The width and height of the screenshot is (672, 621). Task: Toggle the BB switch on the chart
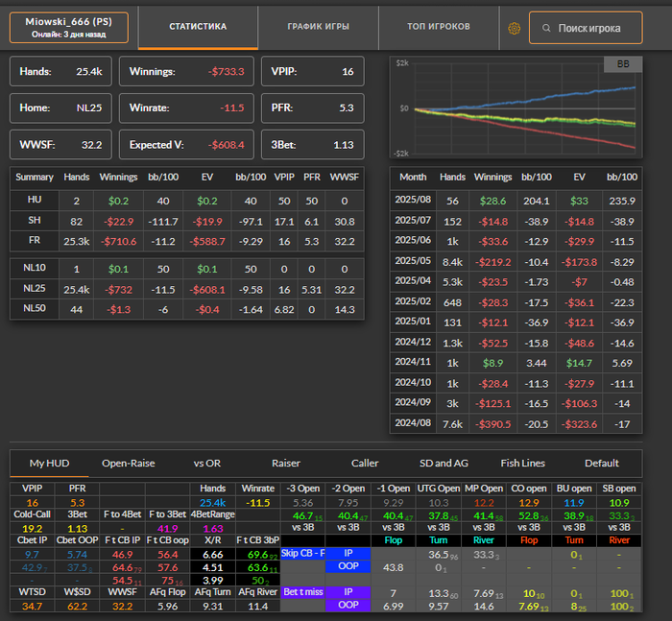pos(624,64)
